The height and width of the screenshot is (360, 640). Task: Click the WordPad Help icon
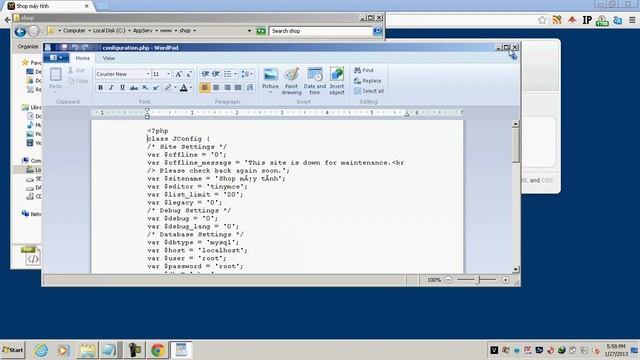513,57
